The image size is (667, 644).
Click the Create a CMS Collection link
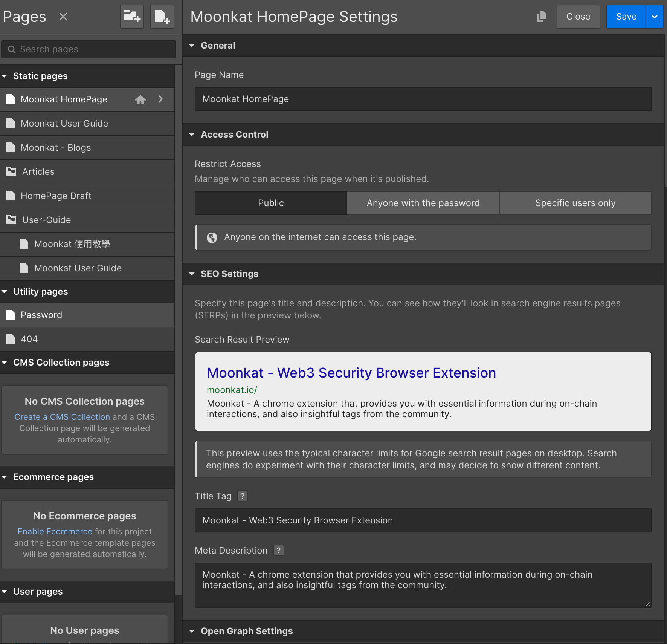62,417
